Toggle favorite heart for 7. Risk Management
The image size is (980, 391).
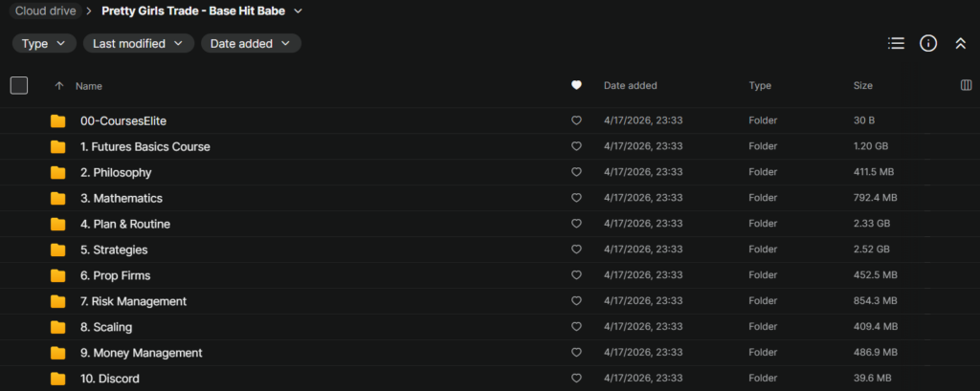point(576,302)
